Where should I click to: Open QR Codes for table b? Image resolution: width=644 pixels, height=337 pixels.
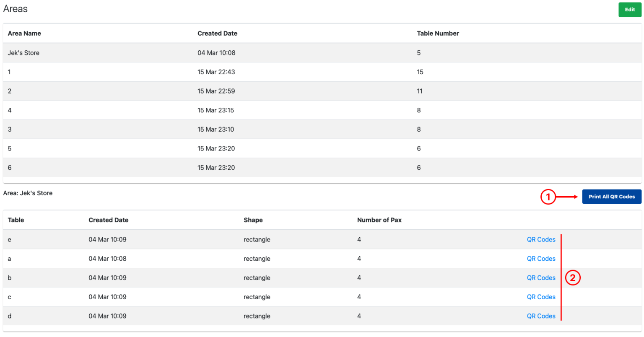coord(541,277)
